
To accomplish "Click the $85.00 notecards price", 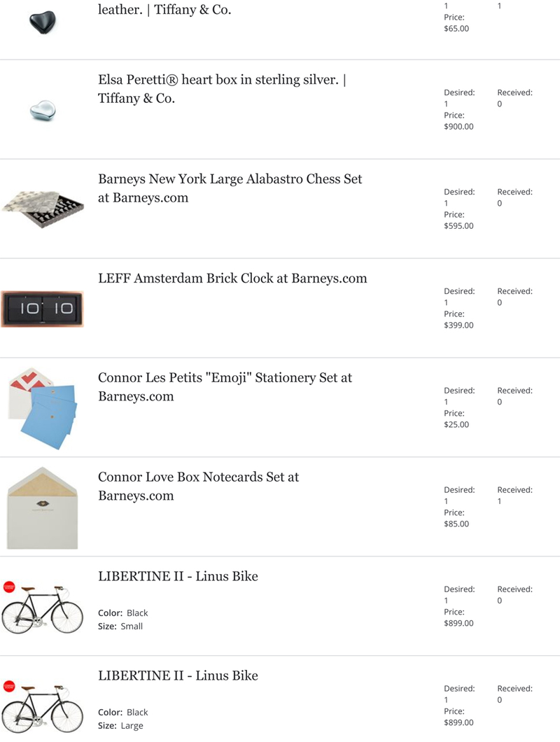I will point(456,524).
